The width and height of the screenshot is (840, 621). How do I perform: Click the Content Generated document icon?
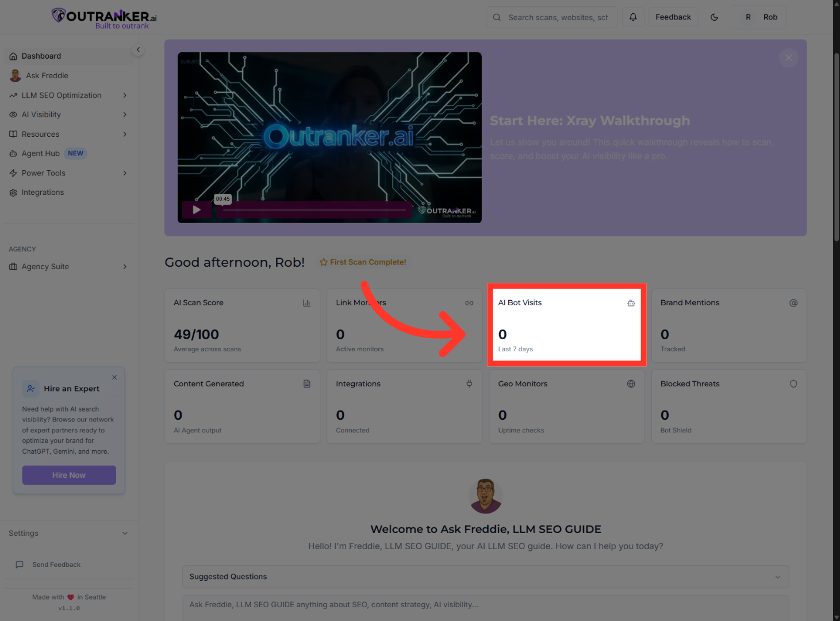click(x=307, y=384)
